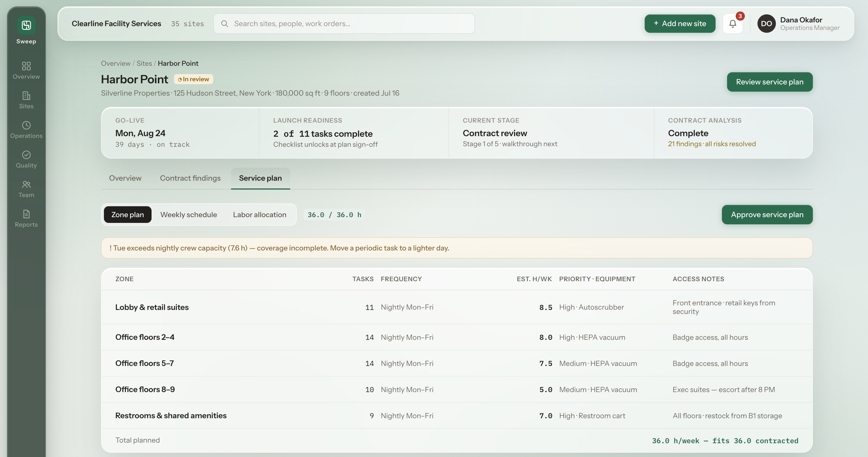Click the 35 sites count
Viewport: 868px width, 457px height.
pos(187,24)
